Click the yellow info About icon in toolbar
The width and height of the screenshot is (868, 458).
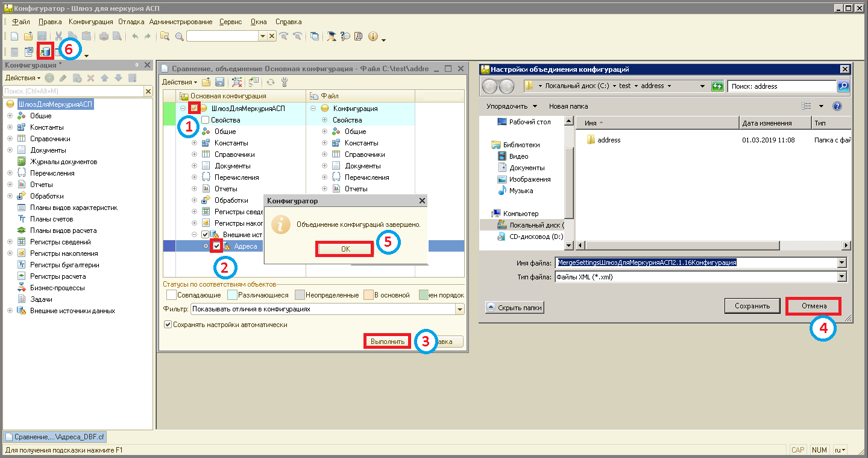[373, 36]
